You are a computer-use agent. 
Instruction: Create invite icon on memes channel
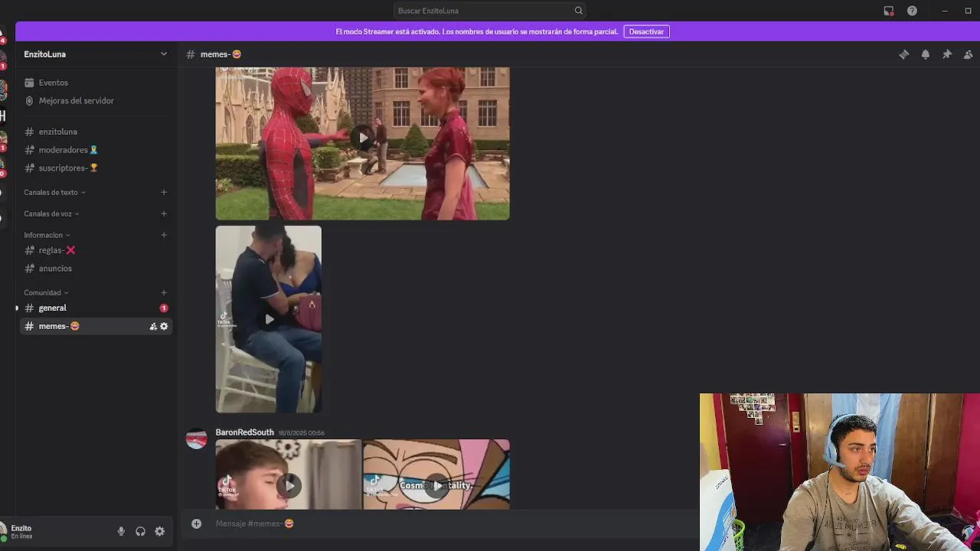[x=153, y=326]
